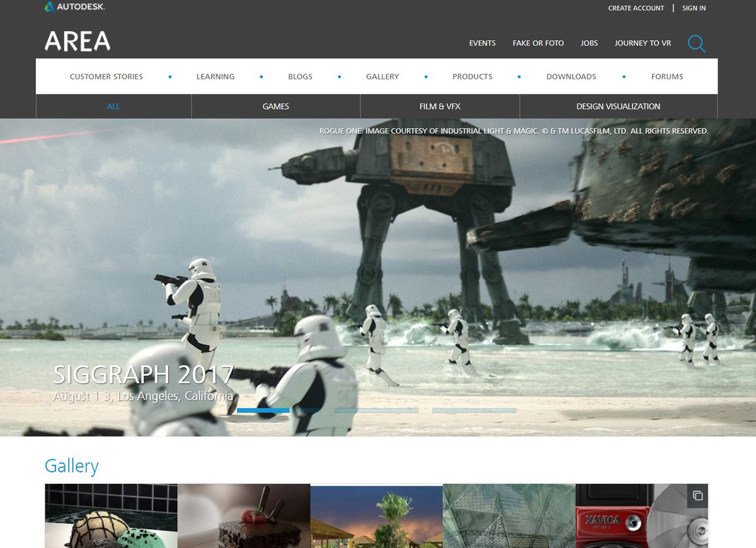The height and width of the screenshot is (548, 756).
Task: Visit the Forums section
Action: tap(667, 77)
